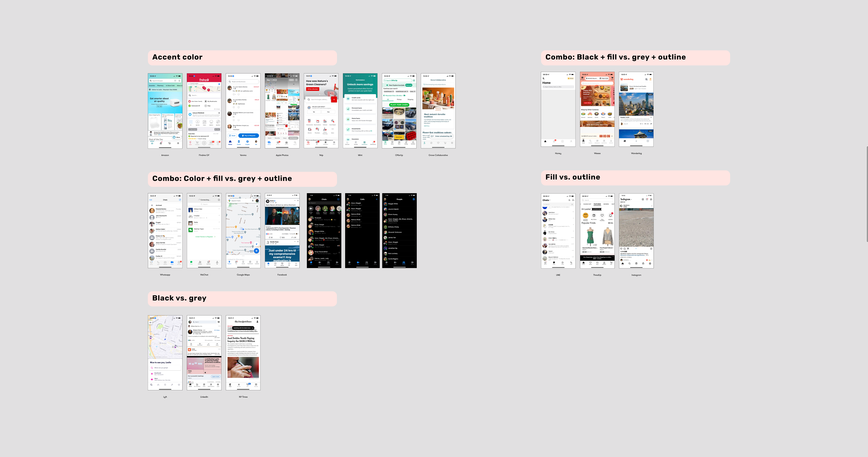868x457 pixels.
Task: Check the Dedicated GF option in Findme GF
Action: pos(190,106)
